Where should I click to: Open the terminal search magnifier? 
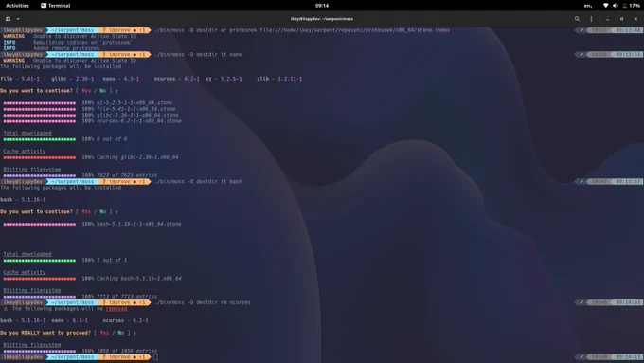pos(577,19)
